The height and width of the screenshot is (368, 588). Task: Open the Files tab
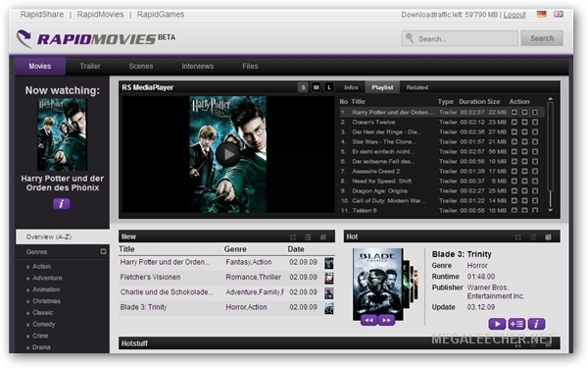click(x=250, y=66)
